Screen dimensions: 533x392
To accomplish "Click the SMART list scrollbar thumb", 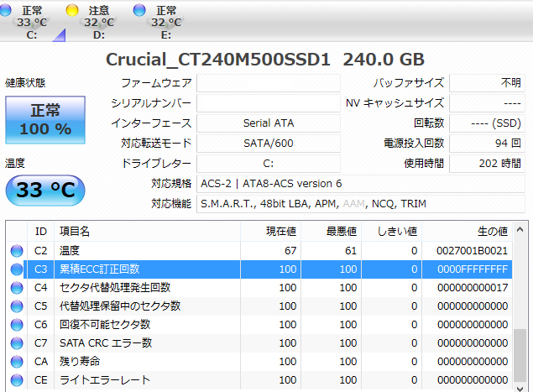I will 520,355.
